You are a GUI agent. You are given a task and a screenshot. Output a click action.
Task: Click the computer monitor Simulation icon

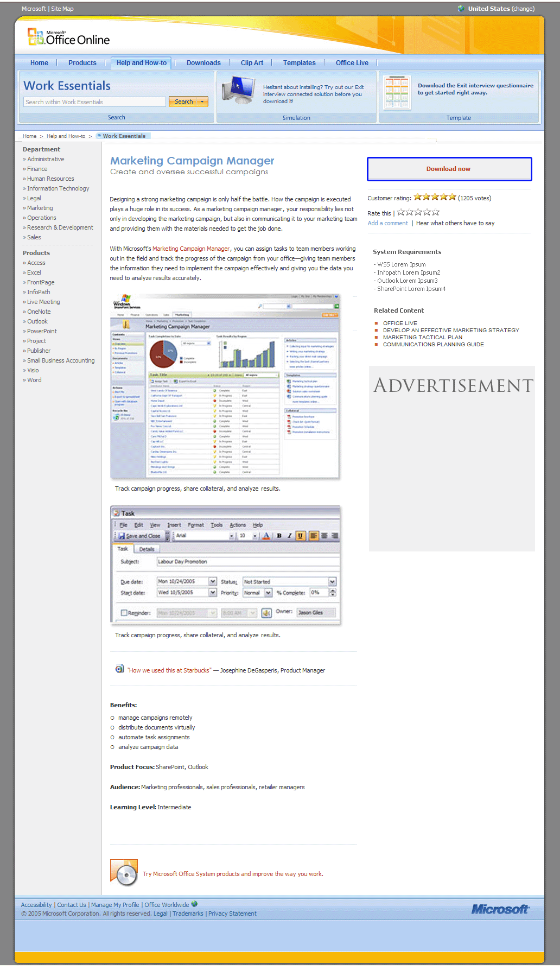coord(239,91)
